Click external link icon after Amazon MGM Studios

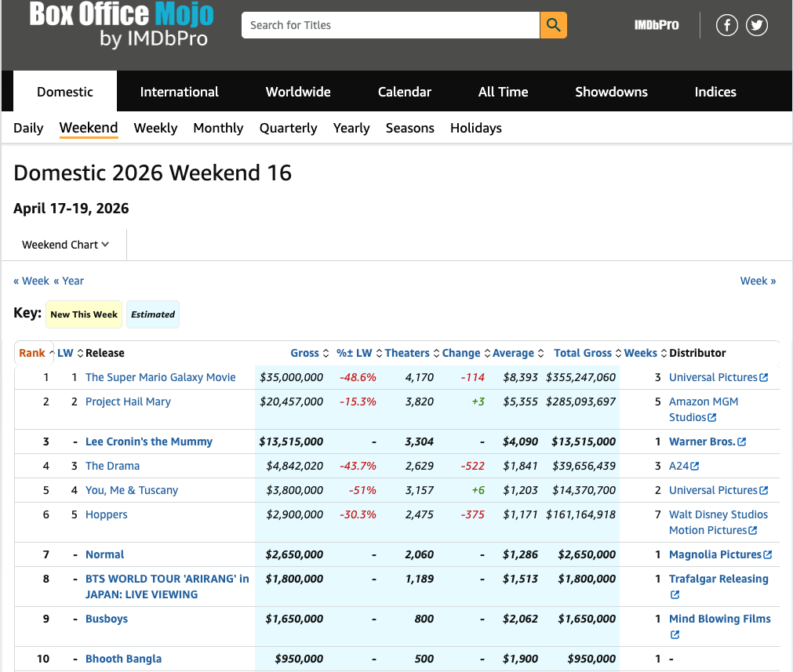(712, 418)
